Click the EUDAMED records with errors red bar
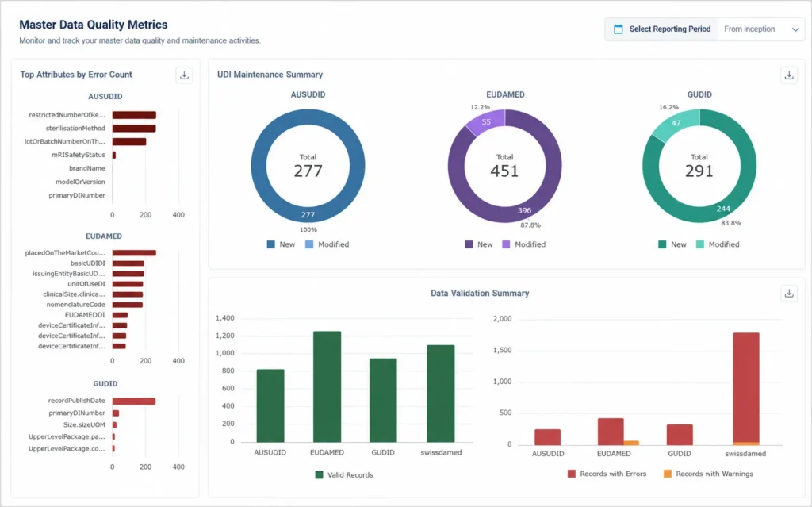The width and height of the screenshot is (812, 507). [611, 432]
